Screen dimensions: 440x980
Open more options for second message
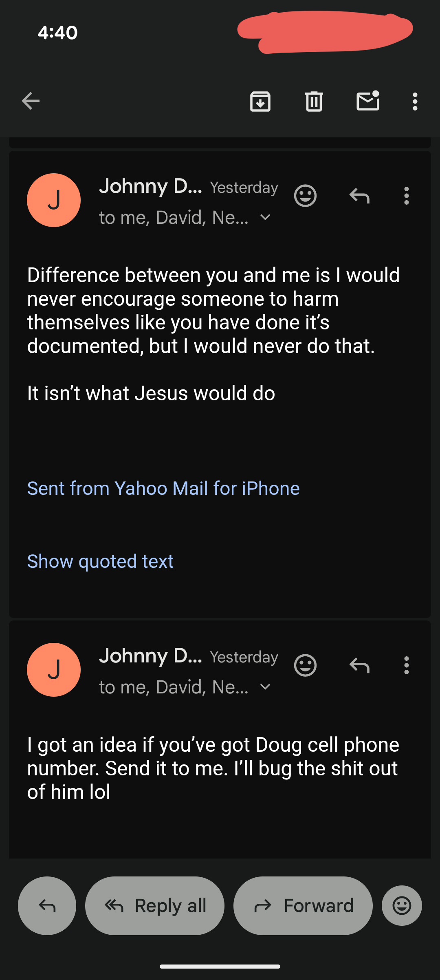point(406,666)
